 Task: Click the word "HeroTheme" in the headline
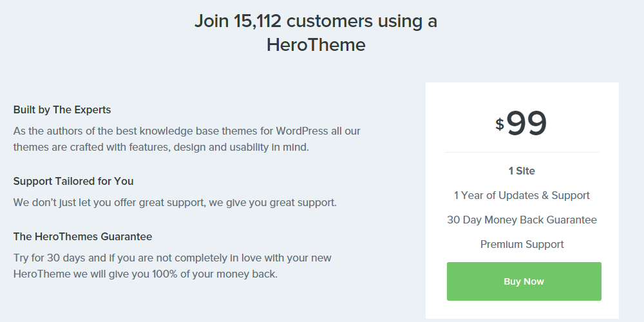click(316, 45)
